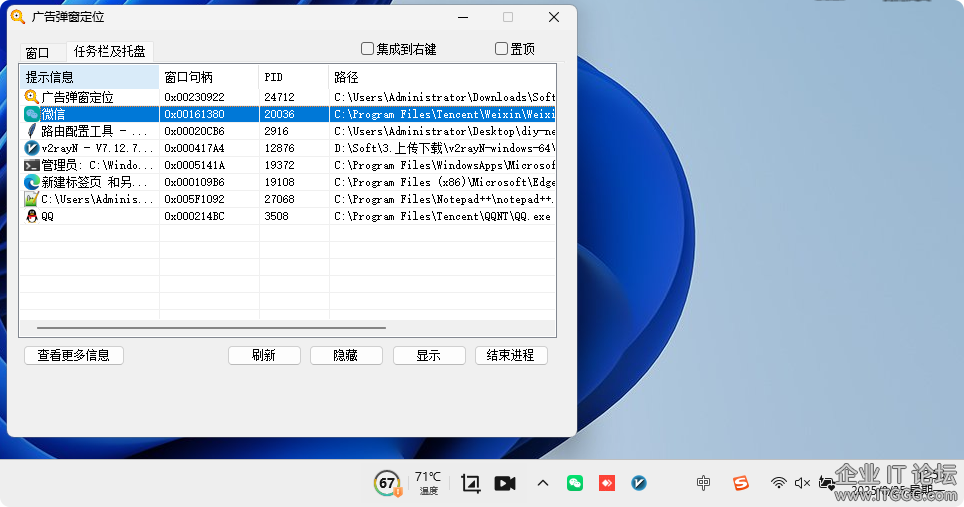Click the 隐藏 button
Viewport: 964px width, 507px height.
coord(346,355)
